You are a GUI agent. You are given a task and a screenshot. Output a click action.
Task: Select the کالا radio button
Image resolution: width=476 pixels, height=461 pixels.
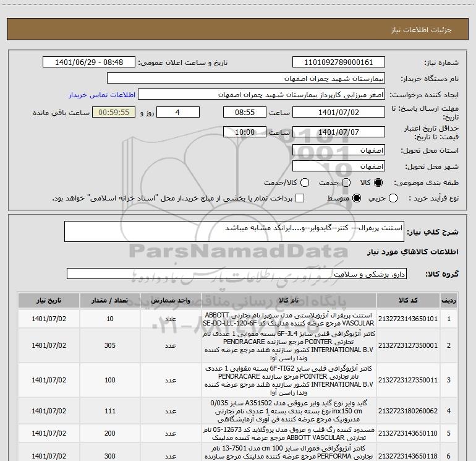378,183
